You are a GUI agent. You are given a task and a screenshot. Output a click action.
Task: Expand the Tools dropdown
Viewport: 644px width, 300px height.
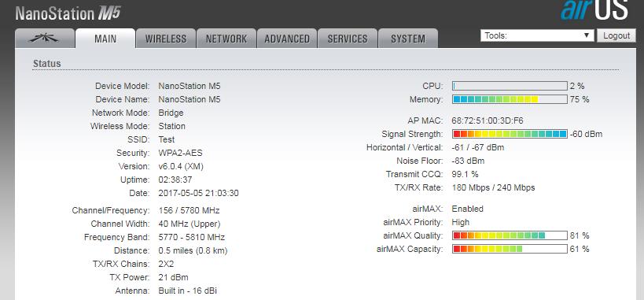click(x=537, y=35)
